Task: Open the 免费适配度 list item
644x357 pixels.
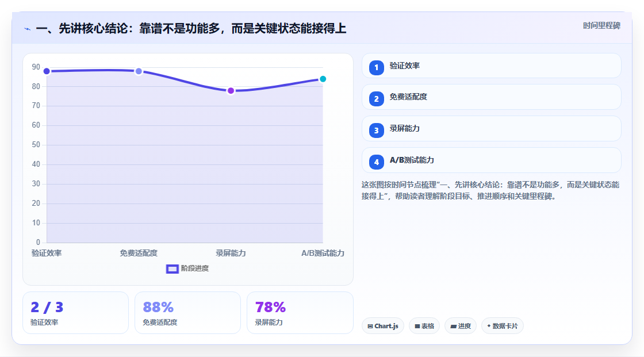Action: (x=491, y=97)
